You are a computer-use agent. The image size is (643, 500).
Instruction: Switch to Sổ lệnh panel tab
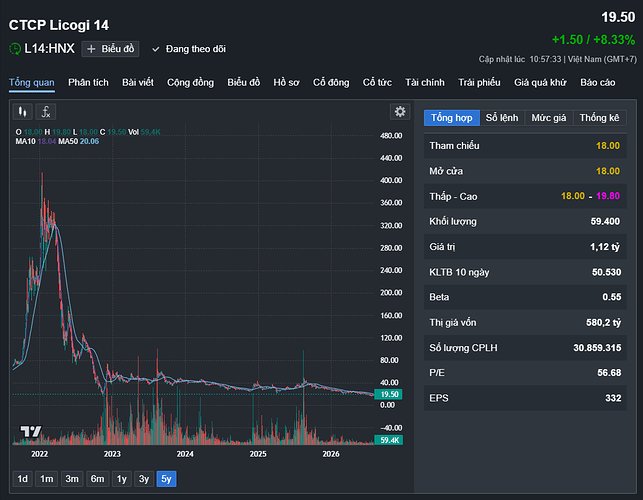click(x=502, y=118)
